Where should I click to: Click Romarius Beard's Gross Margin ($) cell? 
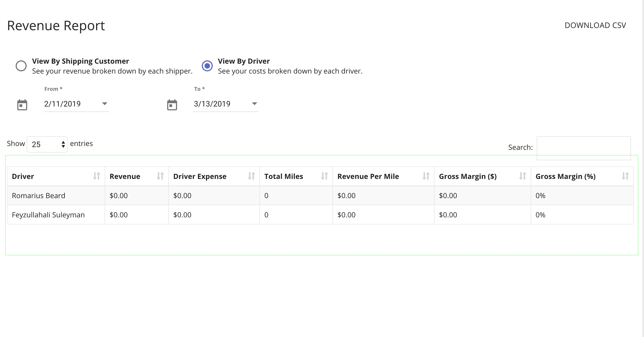(x=483, y=195)
